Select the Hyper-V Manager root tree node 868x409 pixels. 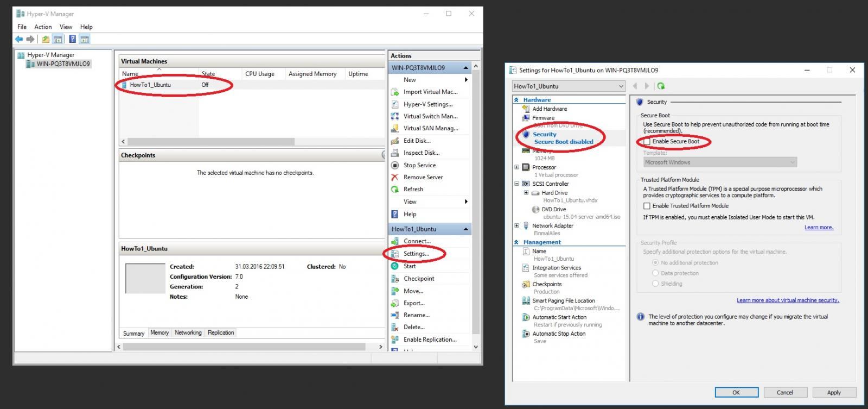pyautogui.click(x=46, y=55)
